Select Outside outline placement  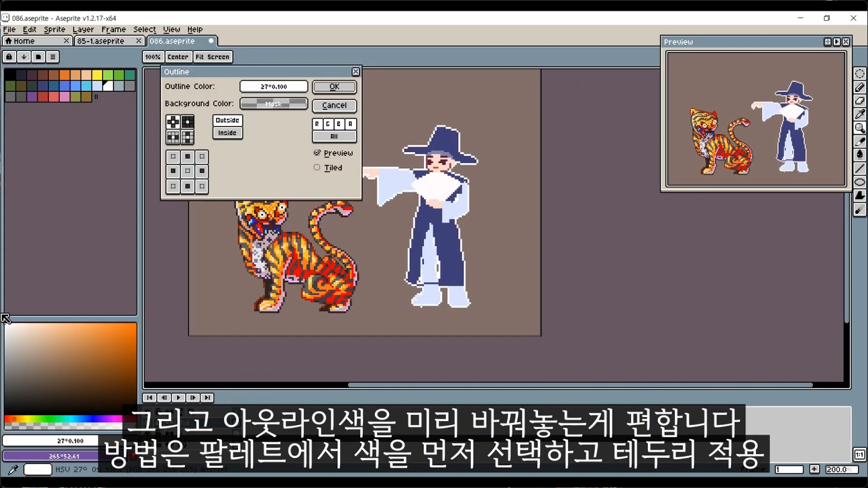pyautogui.click(x=227, y=120)
